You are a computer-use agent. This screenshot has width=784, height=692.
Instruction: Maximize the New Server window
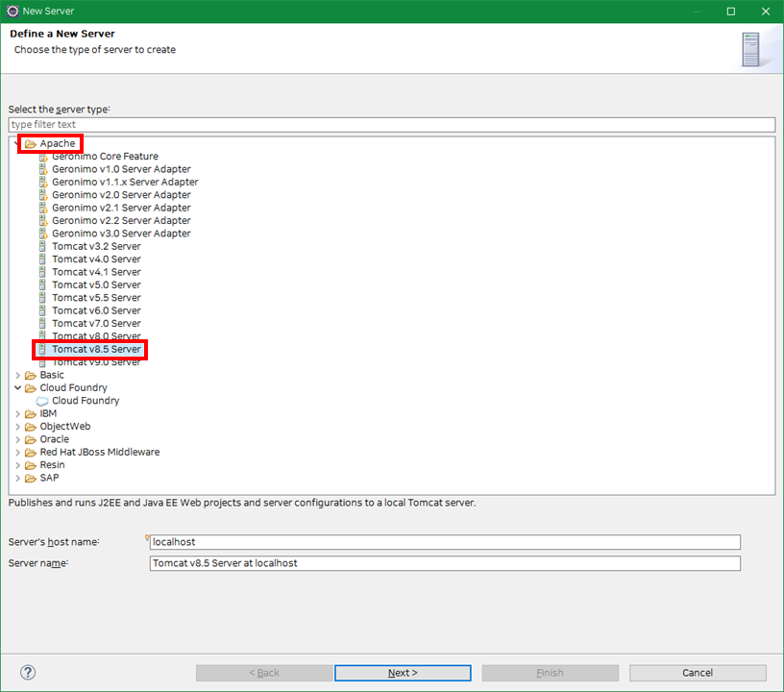tap(731, 11)
